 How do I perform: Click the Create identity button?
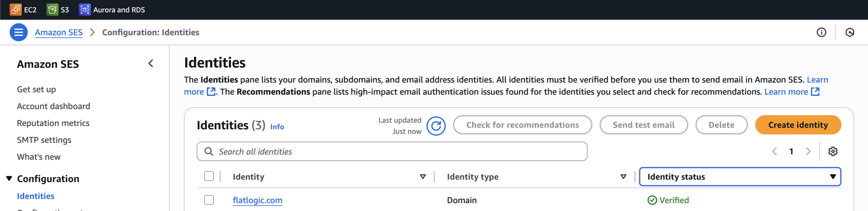[798, 125]
